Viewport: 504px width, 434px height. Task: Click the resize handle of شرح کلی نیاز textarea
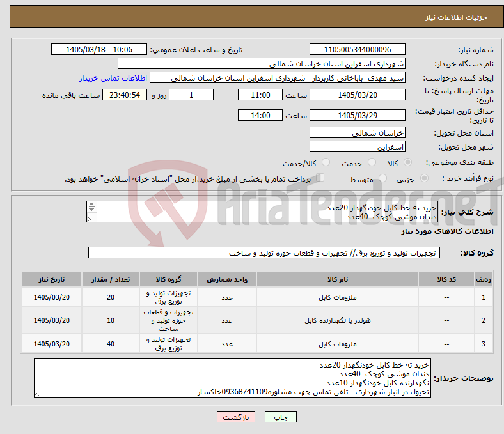click(x=90, y=219)
